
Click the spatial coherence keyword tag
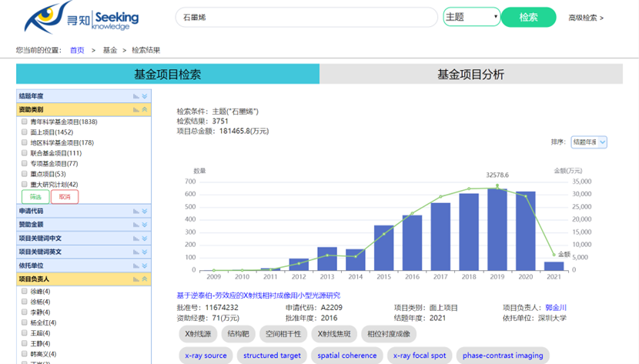(x=347, y=356)
